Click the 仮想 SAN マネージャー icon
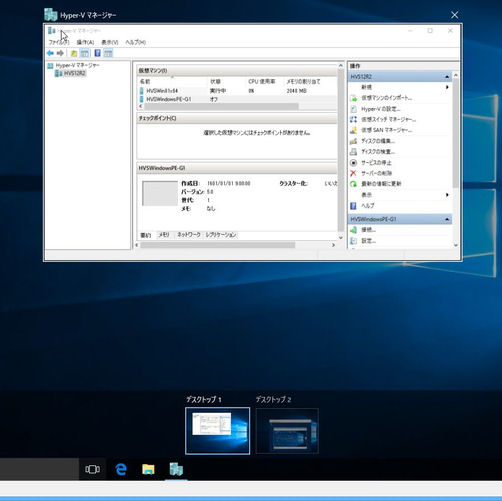This screenshot has width=502, height=501. click(x=354, y=130)
